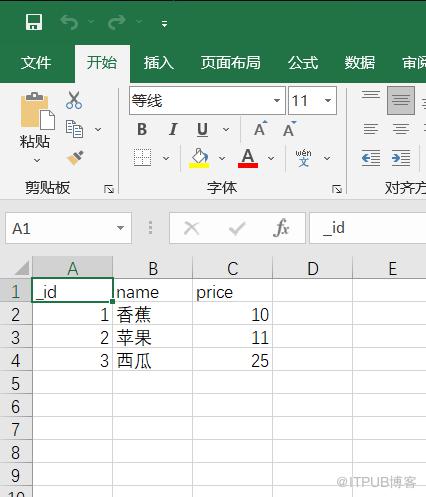Select column A header
The height and width of the screenshot is (497, 426).
pyautogui.click(x=73, y=268)
